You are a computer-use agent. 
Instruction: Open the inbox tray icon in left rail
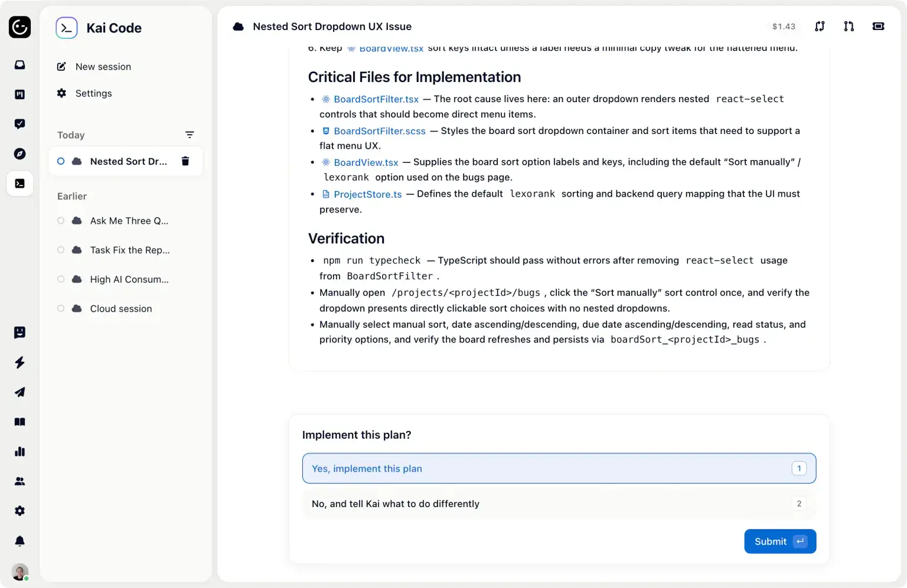tap(19, 65)
